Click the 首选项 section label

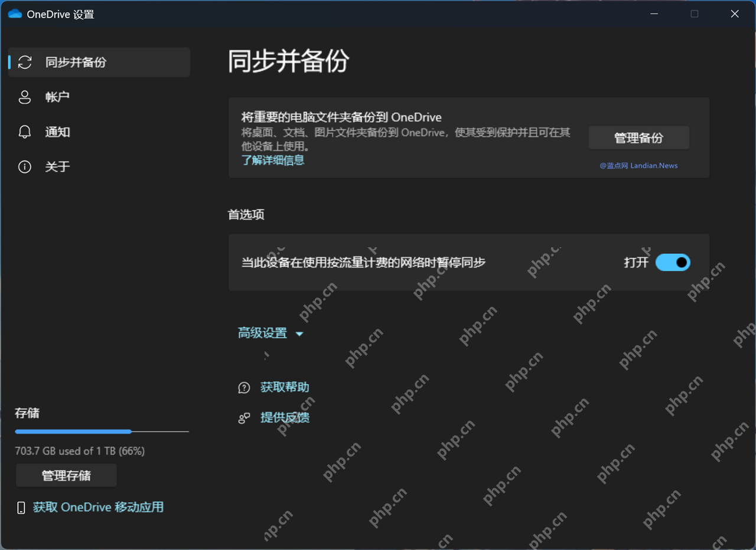[246, 215]
